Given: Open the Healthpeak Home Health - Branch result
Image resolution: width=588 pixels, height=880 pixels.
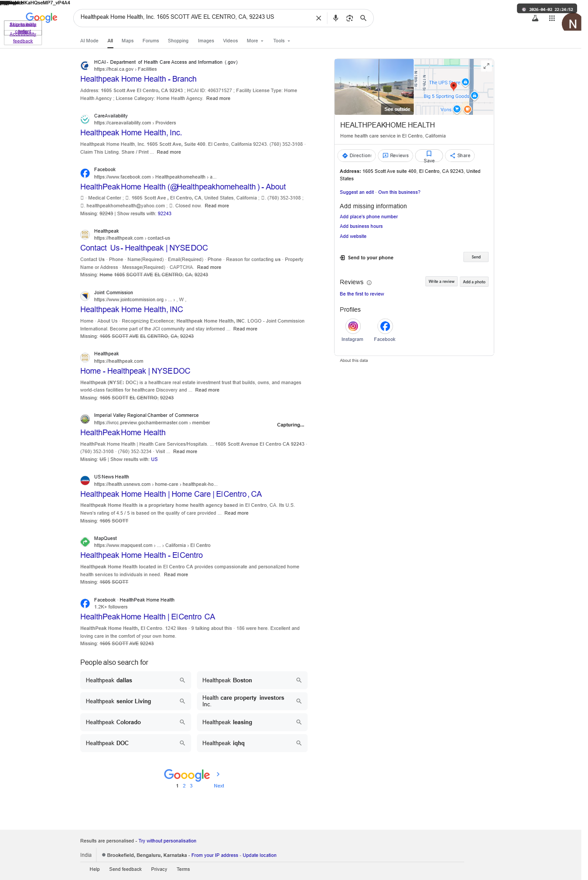Looking at the screenshot, I should click(x=138, y=79).
